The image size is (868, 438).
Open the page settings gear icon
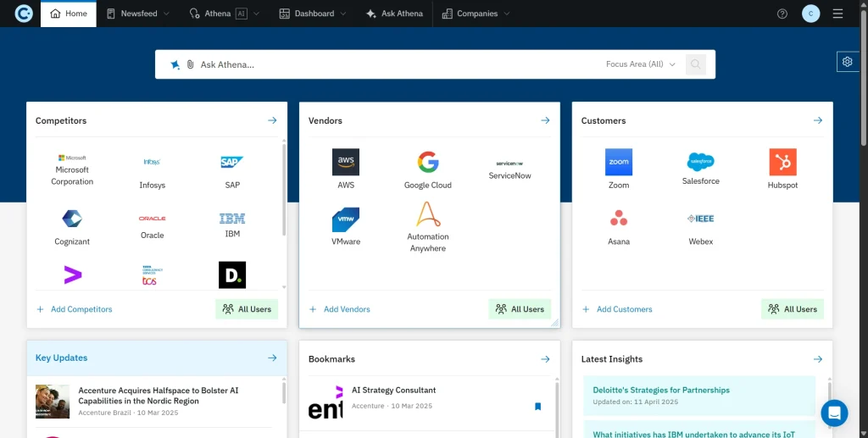(848, 61)
